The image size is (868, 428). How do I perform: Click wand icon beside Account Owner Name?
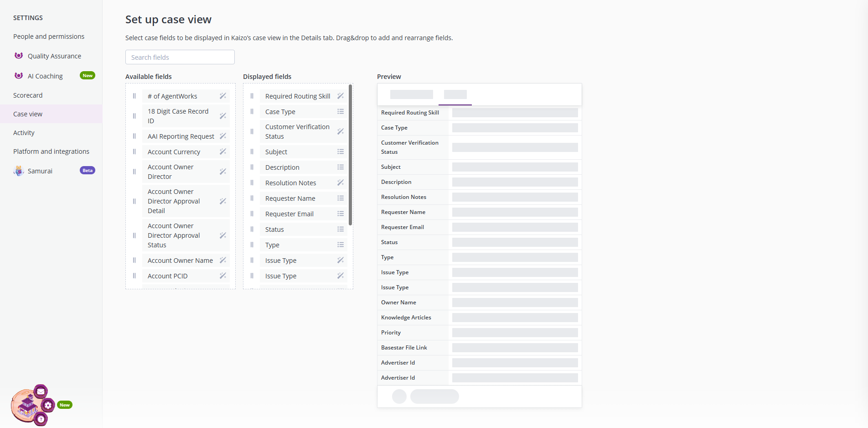[223, 260]
